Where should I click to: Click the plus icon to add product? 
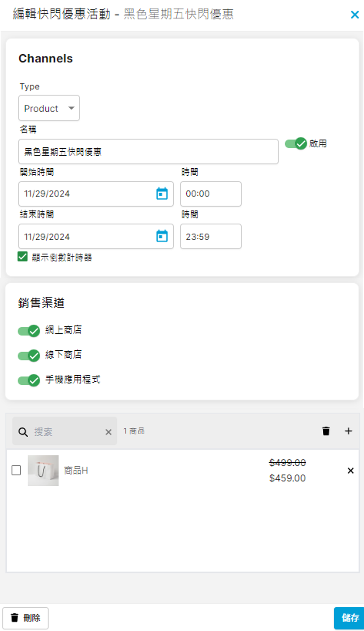coord(348,431)
